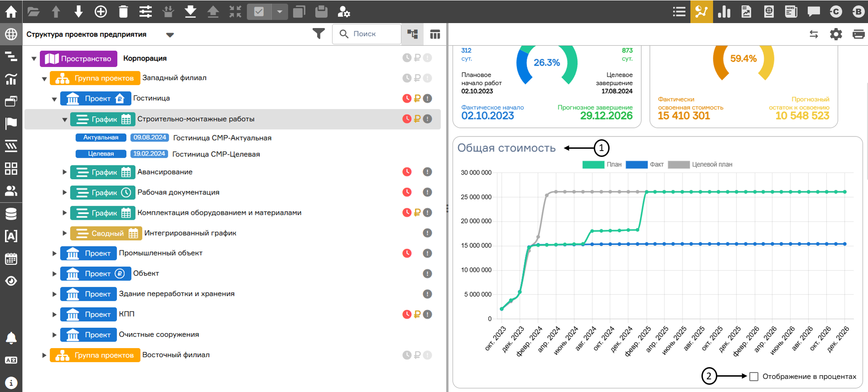Open the chat message icon
This screenshot has width=868, height=392.
point(814,12)
